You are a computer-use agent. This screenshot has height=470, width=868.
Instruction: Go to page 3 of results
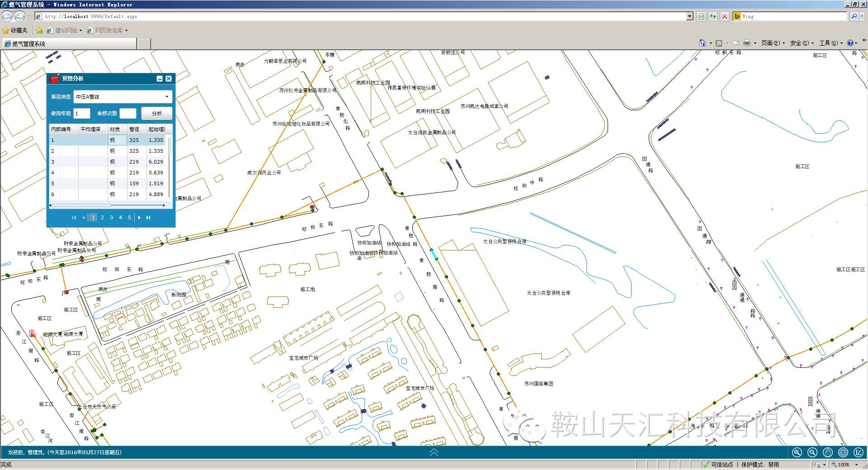tap(111, 217)
